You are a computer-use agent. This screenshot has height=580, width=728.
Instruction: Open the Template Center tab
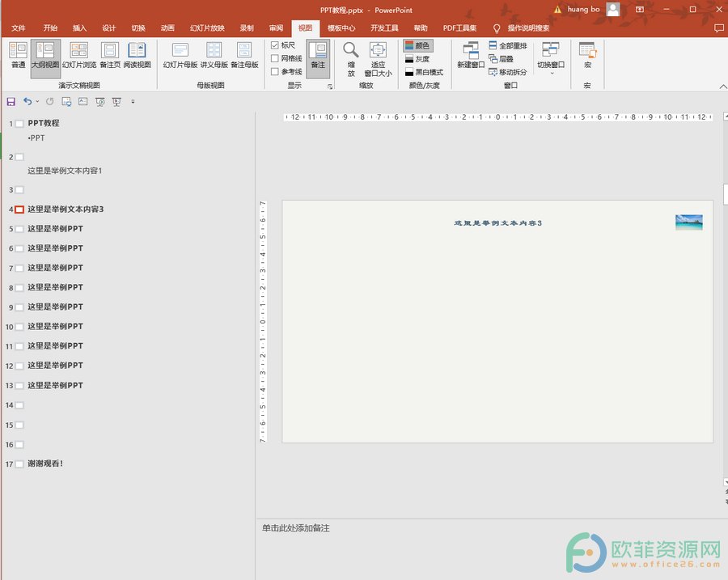(x=341, y=28)
